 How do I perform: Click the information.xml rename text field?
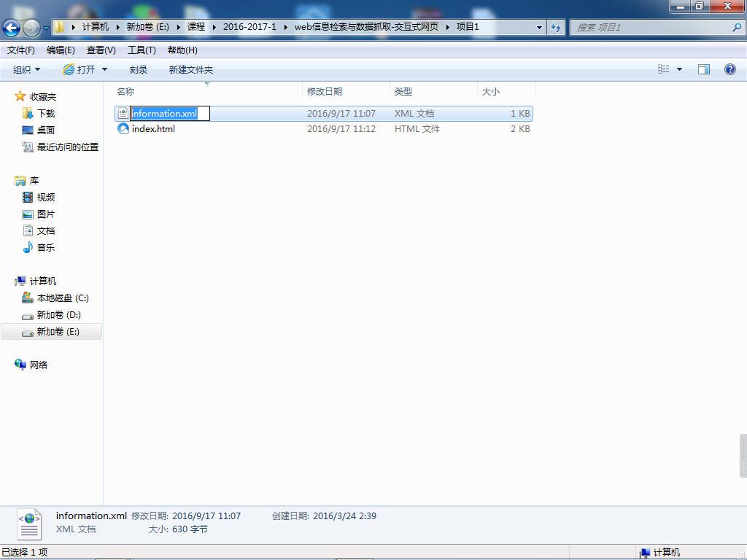coord(170,113)
